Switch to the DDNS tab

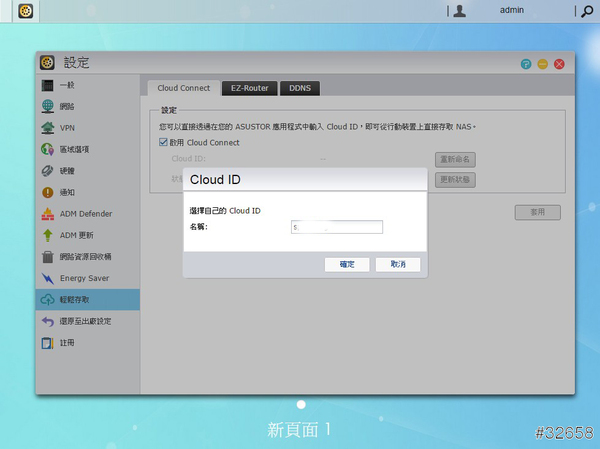[300, 88]
